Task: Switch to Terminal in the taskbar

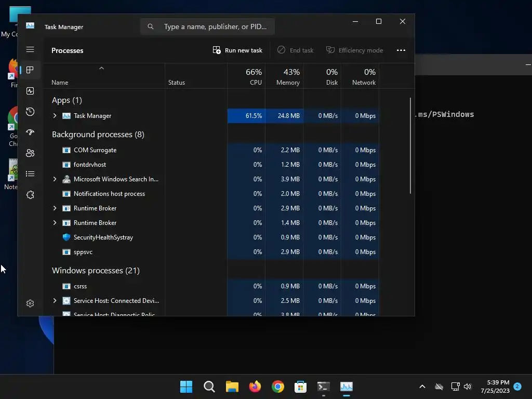Action: click(323, 387)
